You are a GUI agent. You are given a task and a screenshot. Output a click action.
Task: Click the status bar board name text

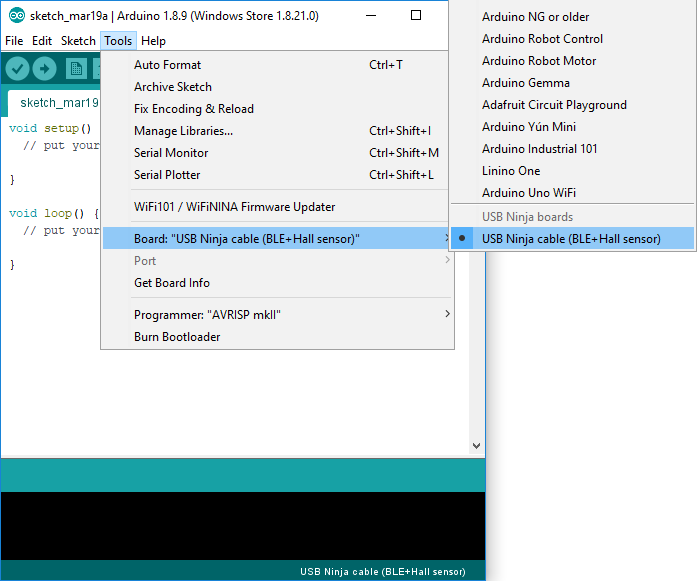click(x=383, y=572)
